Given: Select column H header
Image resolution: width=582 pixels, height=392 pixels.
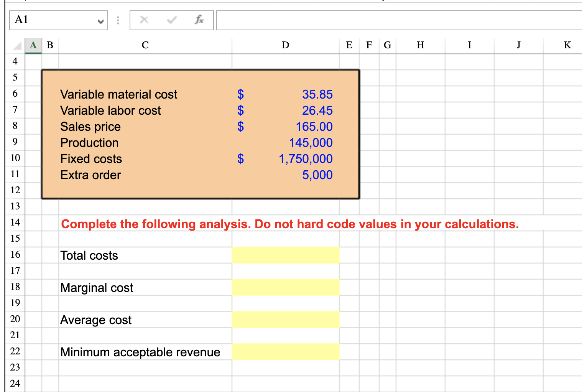Looking at the screenshot, I should pos(420,45).
